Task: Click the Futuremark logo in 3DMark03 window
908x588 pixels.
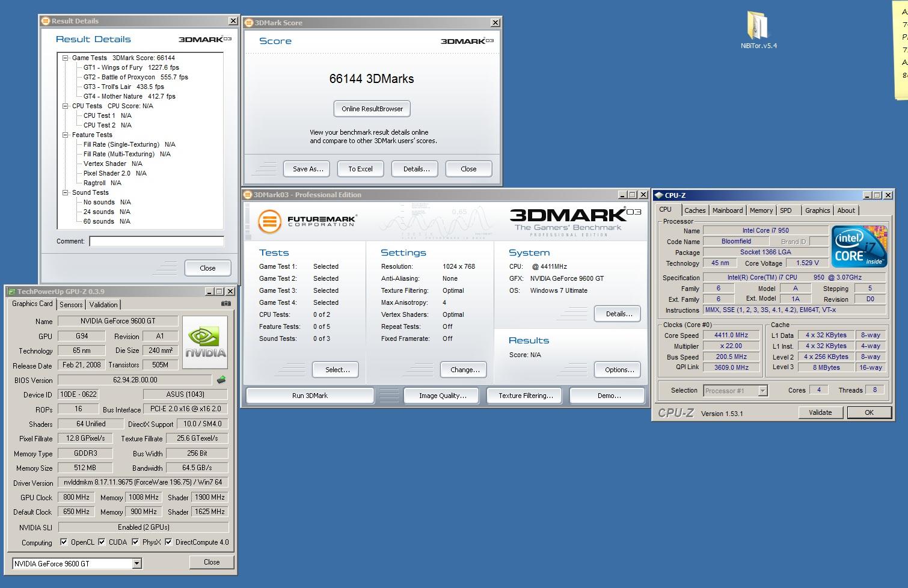Action: (307, 221)
